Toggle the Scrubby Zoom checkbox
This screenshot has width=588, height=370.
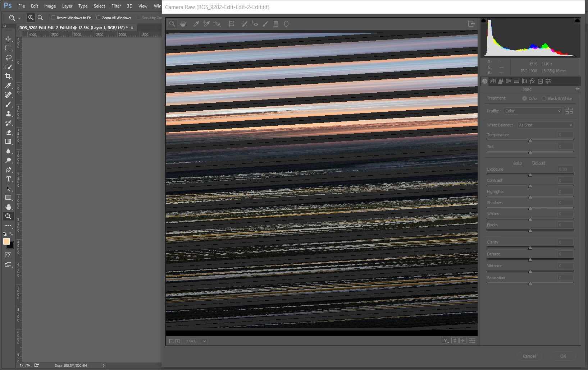tap(138, 18)
